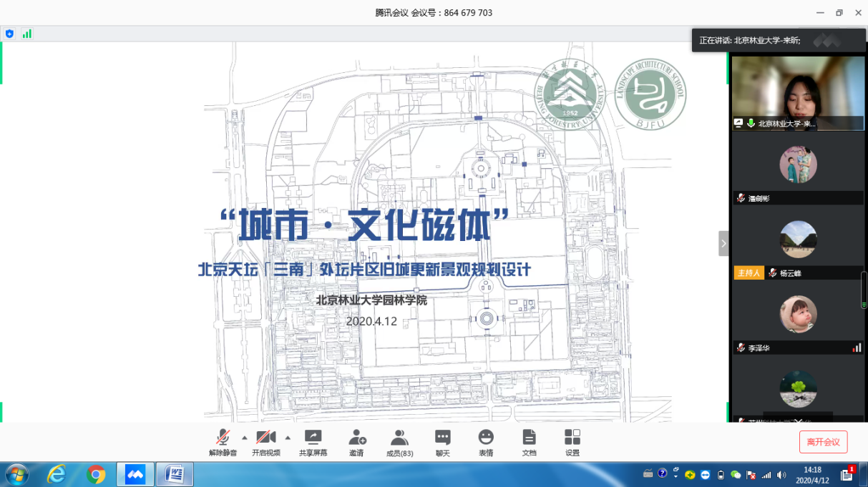
Task: Collapse the participant video sidebar arrow
Action: tap(723, 243)
